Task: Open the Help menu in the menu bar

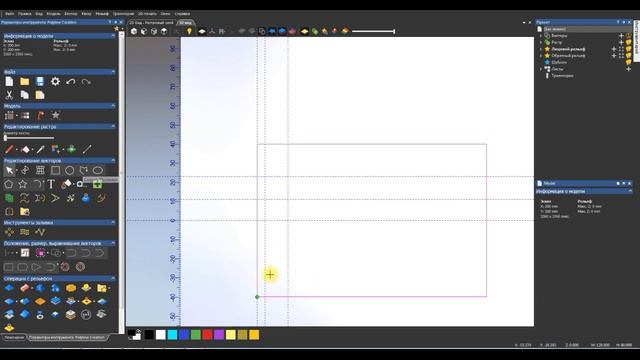Action: (x=182, y=14)
